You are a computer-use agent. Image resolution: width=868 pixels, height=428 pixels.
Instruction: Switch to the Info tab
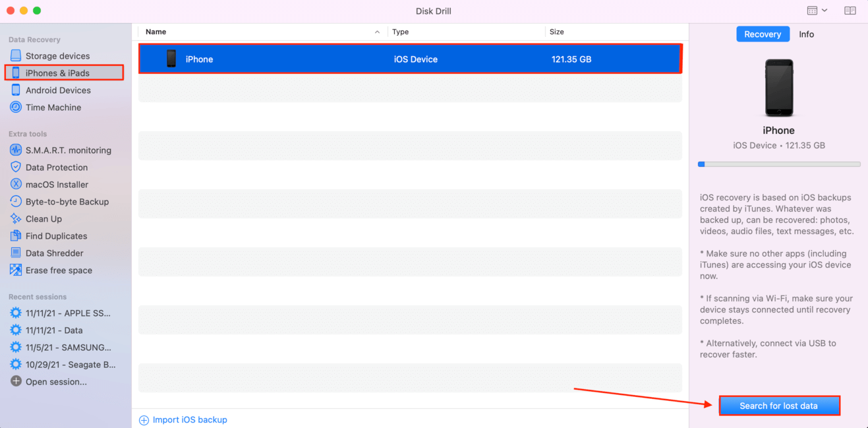(x=806, y=34)
